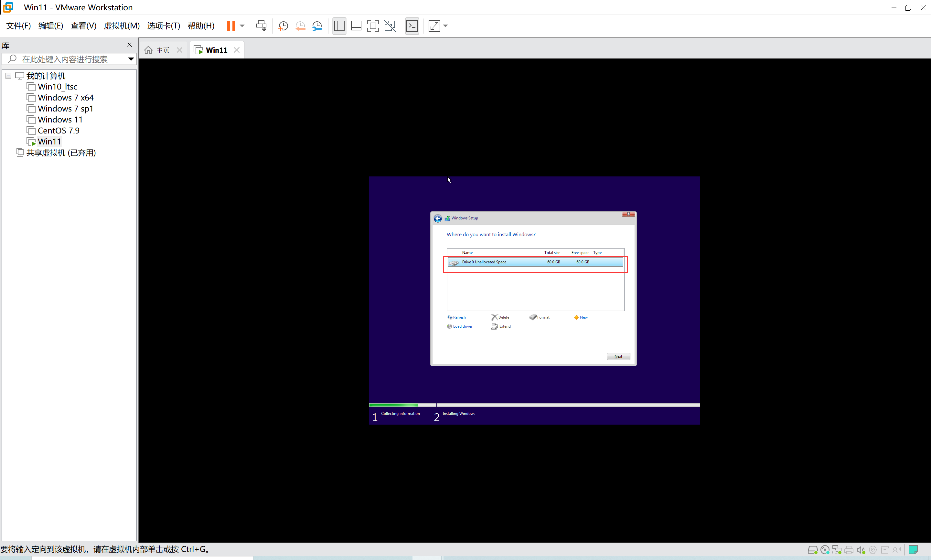
Task: Select the 主页 tab
Action: 162,49
